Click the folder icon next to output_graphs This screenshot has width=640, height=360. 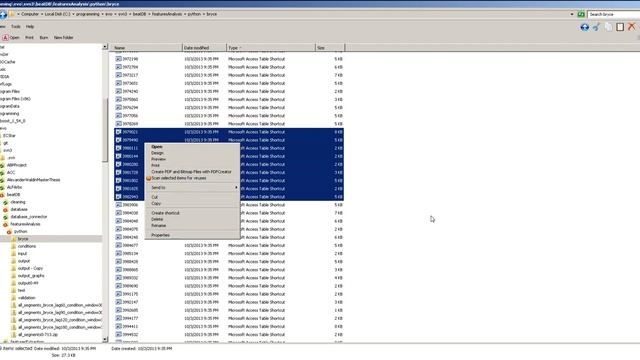13,276
